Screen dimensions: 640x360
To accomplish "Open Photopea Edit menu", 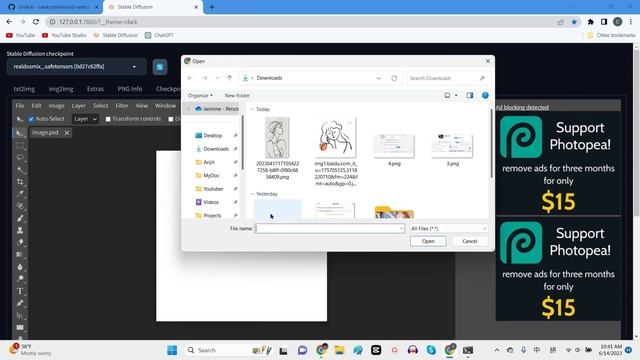I will (36, 106).
